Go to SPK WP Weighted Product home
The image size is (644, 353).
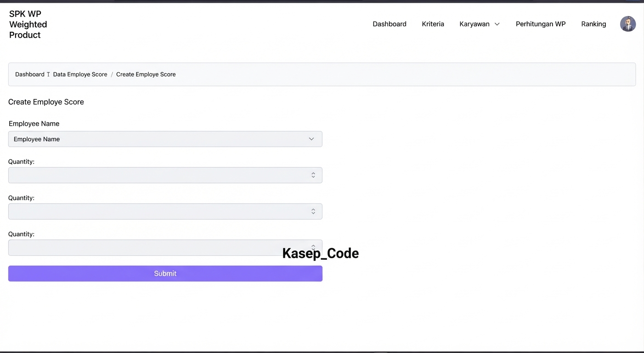pos(28,24)
